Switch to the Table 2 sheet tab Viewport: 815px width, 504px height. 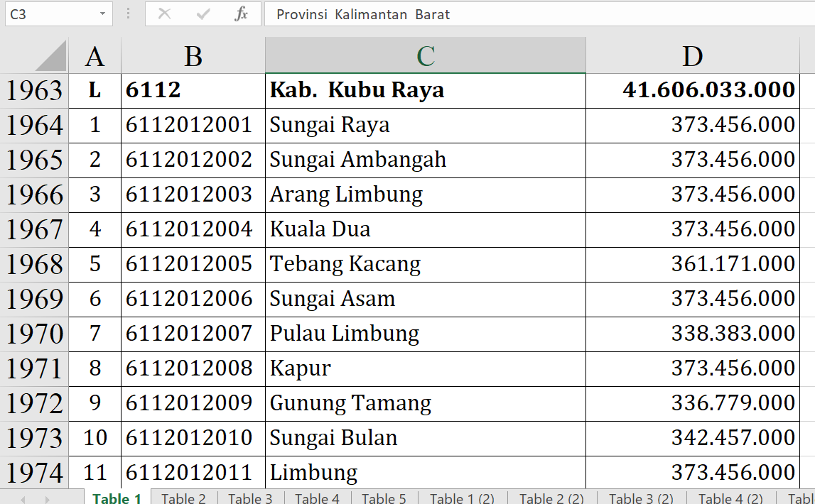183,498
